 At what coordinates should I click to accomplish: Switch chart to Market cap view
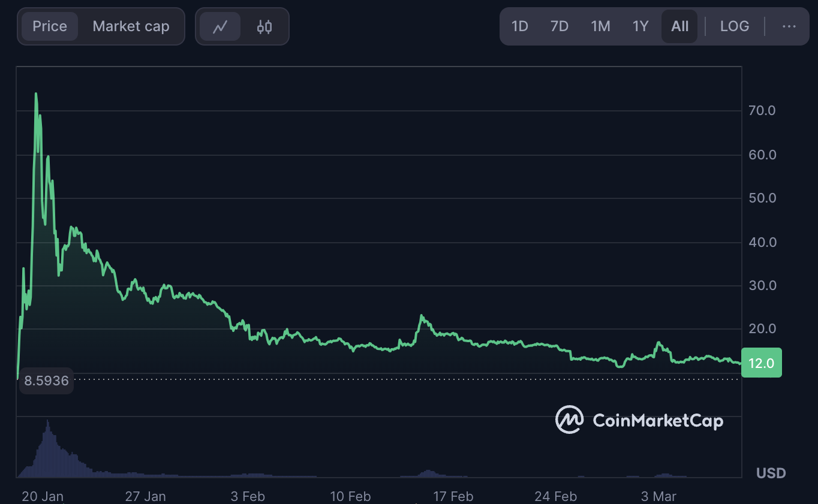point(131,26)
